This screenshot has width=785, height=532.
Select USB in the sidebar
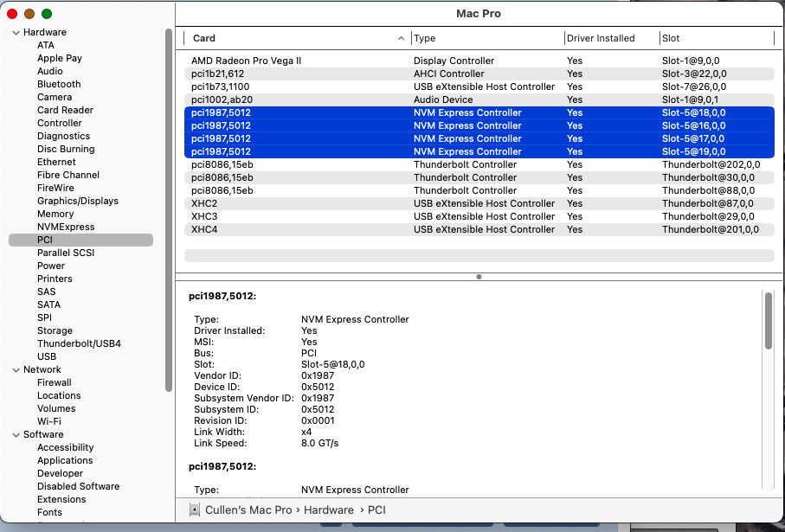pos(47,357)
